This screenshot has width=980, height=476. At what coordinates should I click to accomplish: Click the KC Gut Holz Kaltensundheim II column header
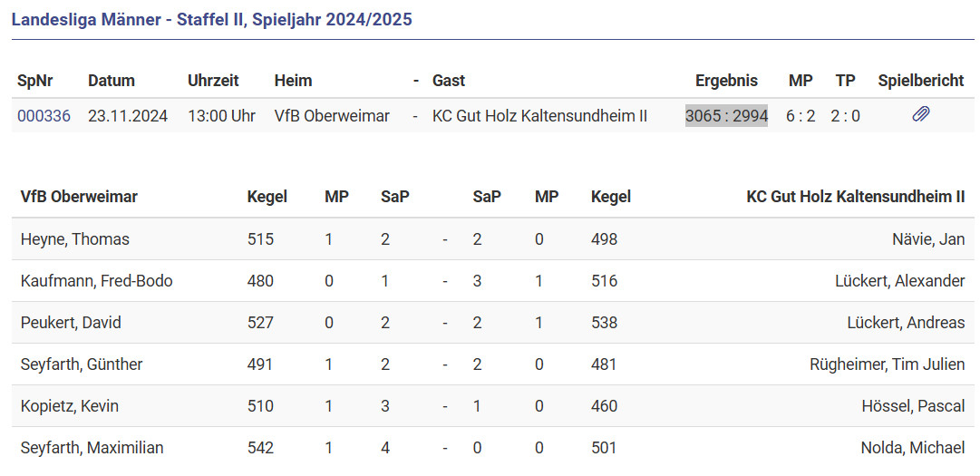pos(855,197)
